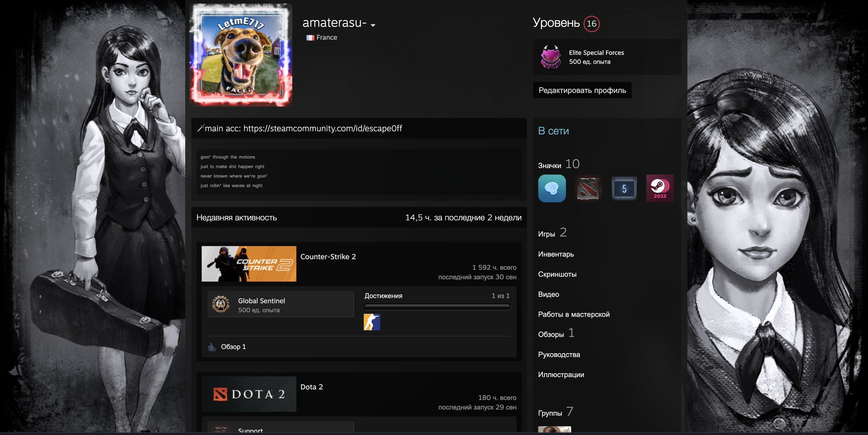Open the Игры 2 games list
Viewport: 868px width, 435px height.
pos(552,233)
